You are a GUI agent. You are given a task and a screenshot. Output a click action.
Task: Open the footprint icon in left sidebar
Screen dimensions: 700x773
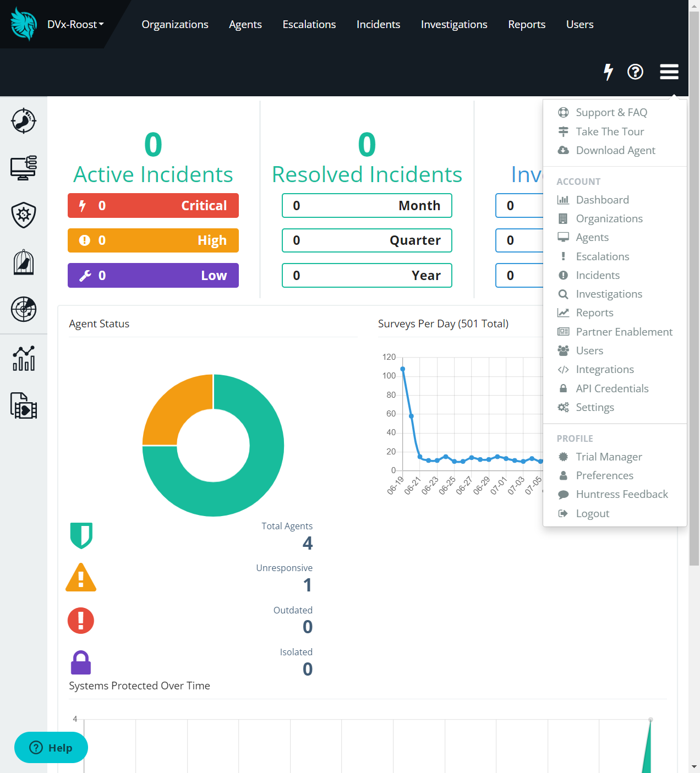[x=24, y=120]
